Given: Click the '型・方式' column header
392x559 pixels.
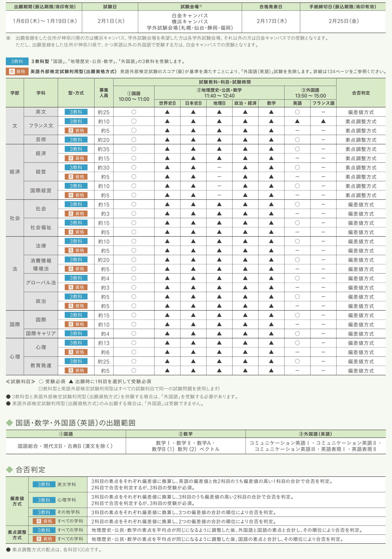Looking at the screenshot, I should (x=76, y=93).
